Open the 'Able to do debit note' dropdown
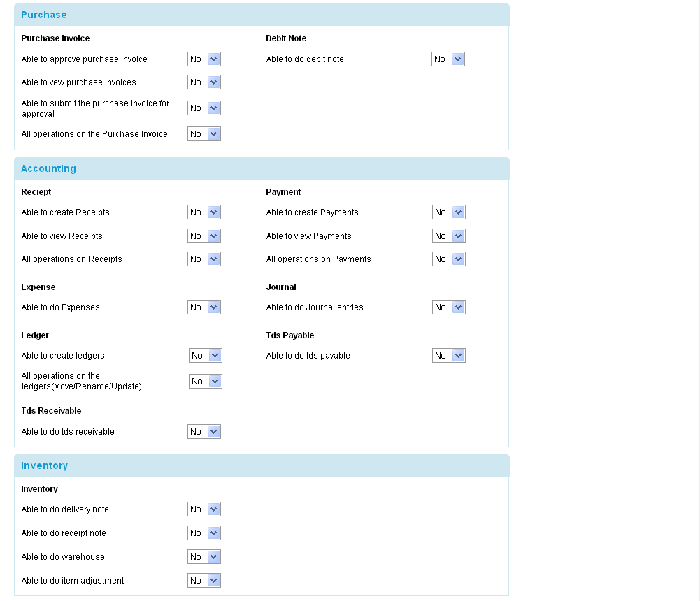Screen dimensions: 700x601 [x=448, y=59]
